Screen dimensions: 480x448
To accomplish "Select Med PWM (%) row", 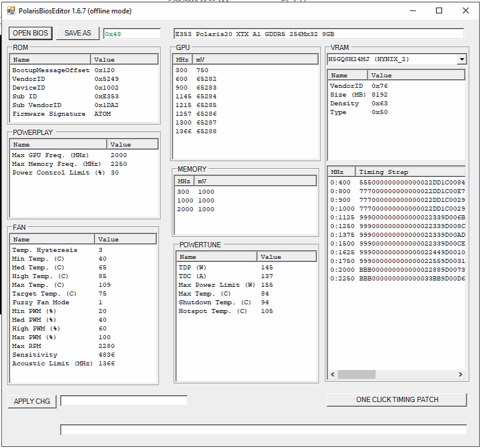I will tap(59, 320).
